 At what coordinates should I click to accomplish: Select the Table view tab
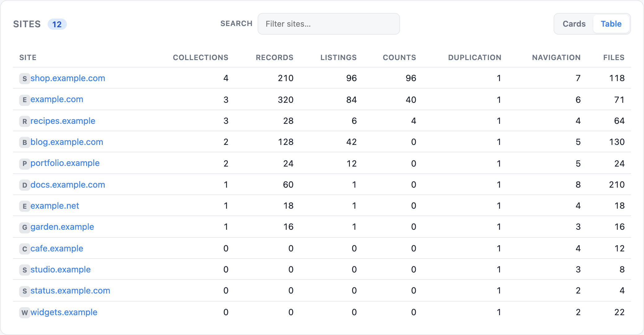click(x=611, y=24)
